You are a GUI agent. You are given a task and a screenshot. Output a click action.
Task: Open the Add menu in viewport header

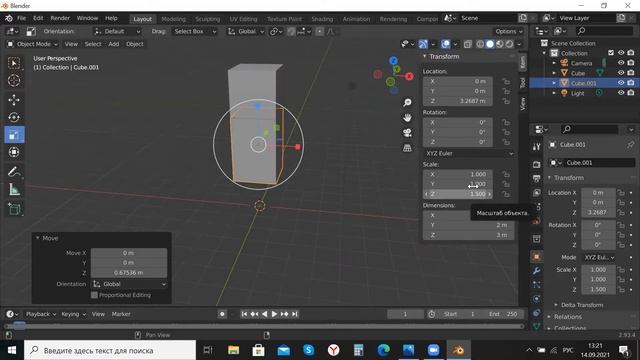pos(113,44)
